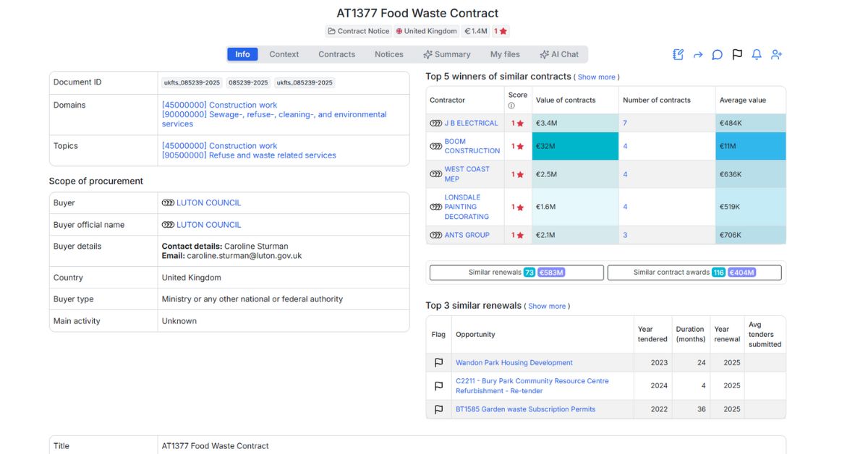Flag the Wandon Park Housing Development renewal
This screenshot has height=454, width=868.
tap(438, 362)
